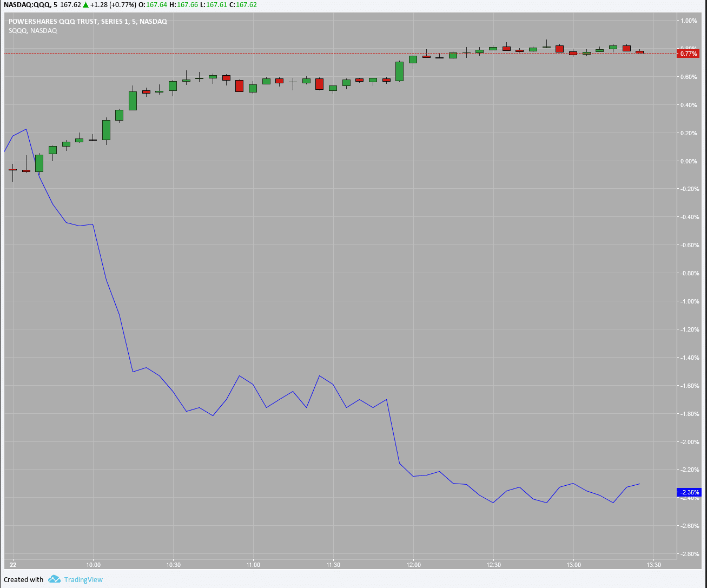Screen dimensions: 707x588
Task: Click the 12:00 time axis label
Action: click(413, 565)
